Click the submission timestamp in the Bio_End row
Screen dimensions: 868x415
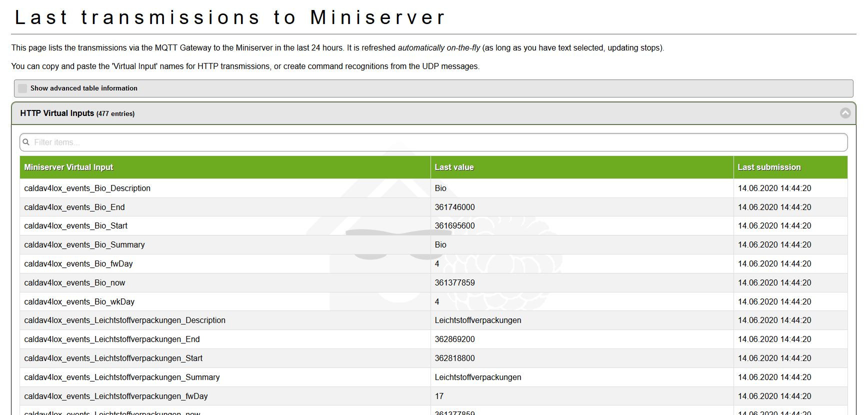pyautogui.click(x=774, y=207)
